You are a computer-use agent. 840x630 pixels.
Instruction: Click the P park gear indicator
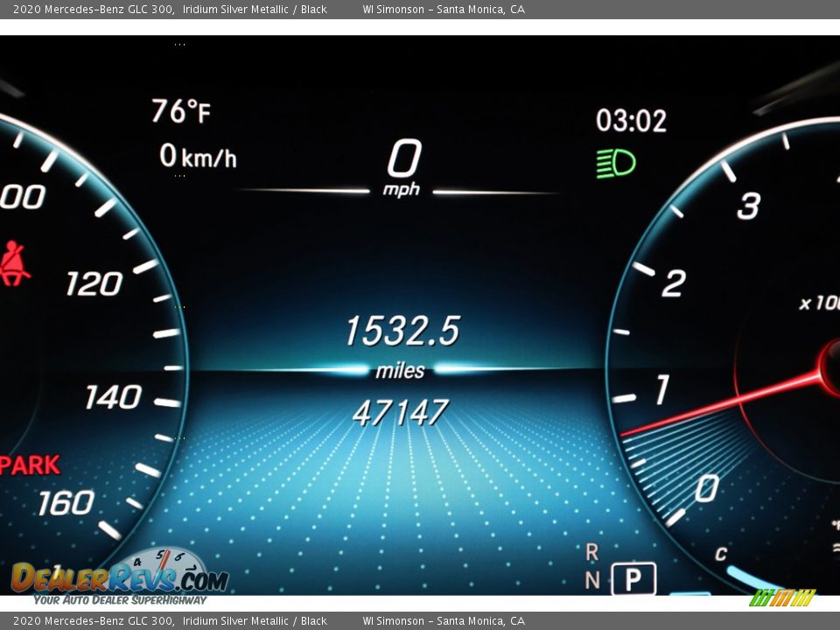pyautogui.click(x=633, y=578)
